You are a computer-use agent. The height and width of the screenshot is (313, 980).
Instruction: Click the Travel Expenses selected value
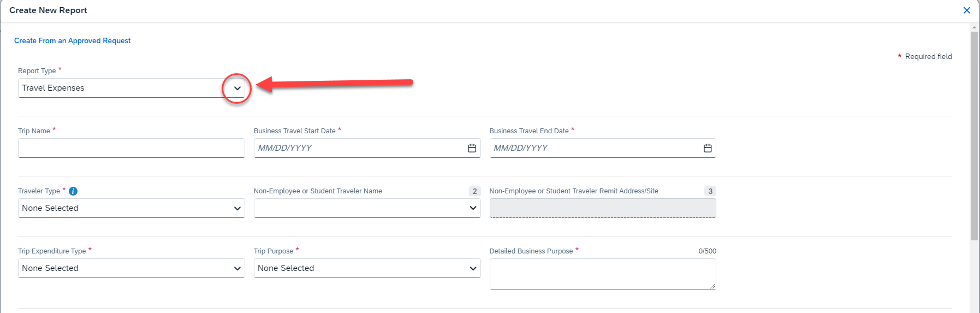[54, 88]
